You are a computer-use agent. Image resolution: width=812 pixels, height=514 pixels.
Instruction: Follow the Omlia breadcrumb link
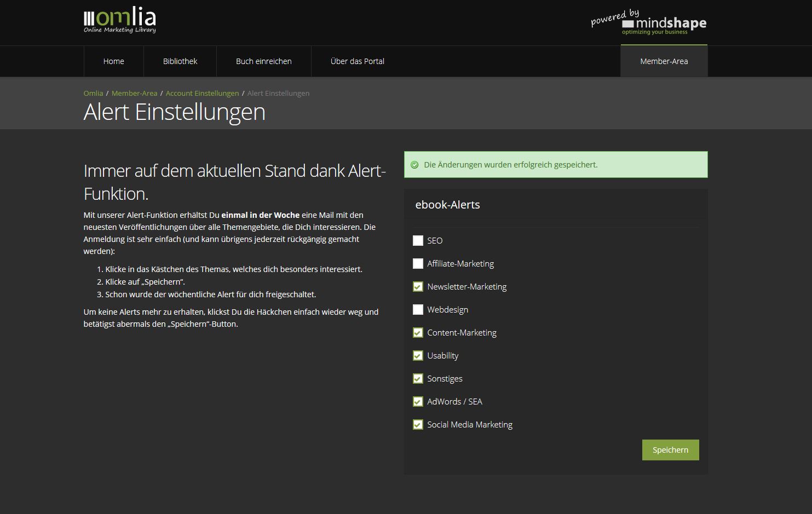(93, 93)
